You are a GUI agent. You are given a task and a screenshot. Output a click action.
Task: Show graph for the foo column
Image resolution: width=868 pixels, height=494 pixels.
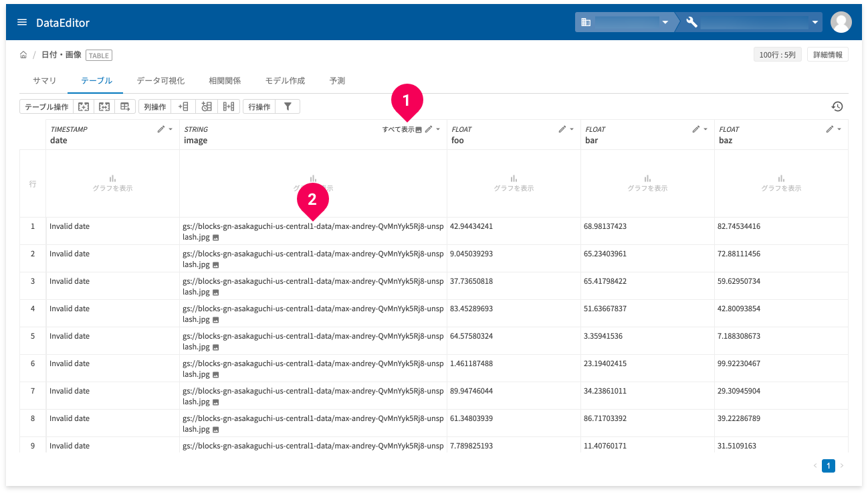pos(514,183)
